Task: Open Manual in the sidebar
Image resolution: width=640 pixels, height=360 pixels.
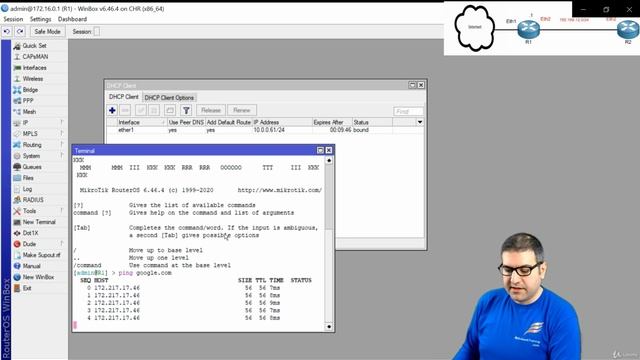Action: (x=31, y=266)
